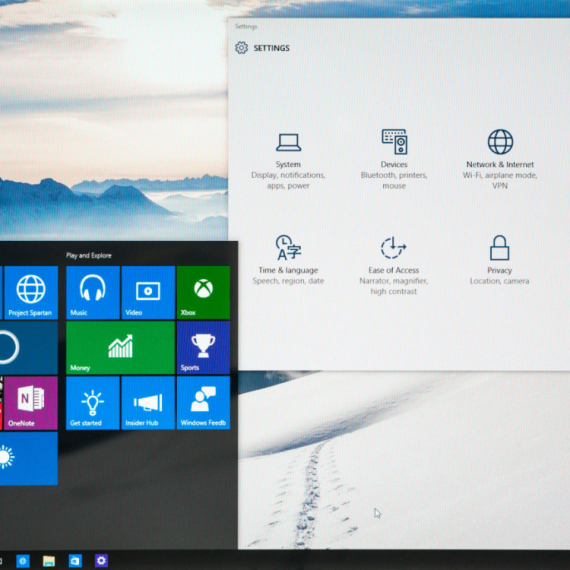
Task: Open Project Spartan from the taskbar
Action: pyautogui.click(x=23, y=561)
